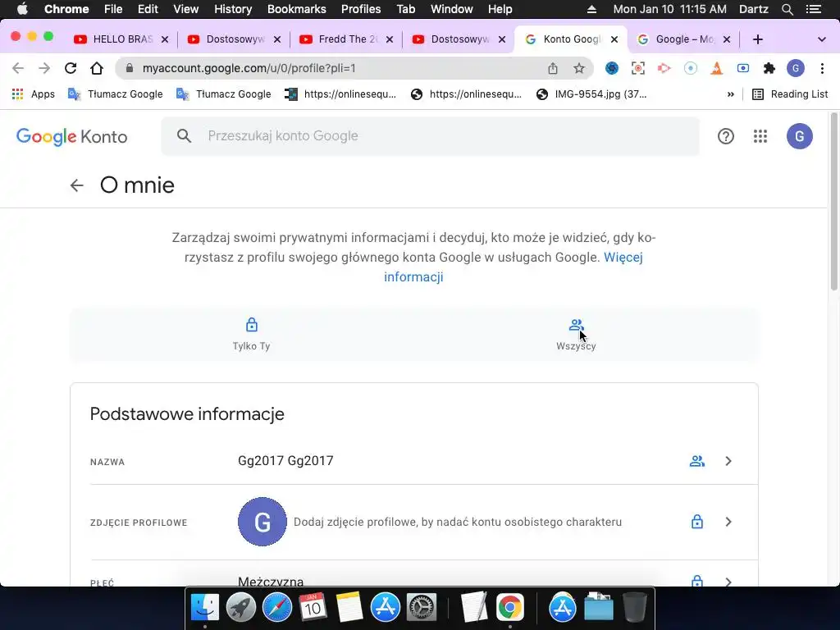
Task: Click the search magnifier in Google Konto search
Action: click(x=184, y=136)
